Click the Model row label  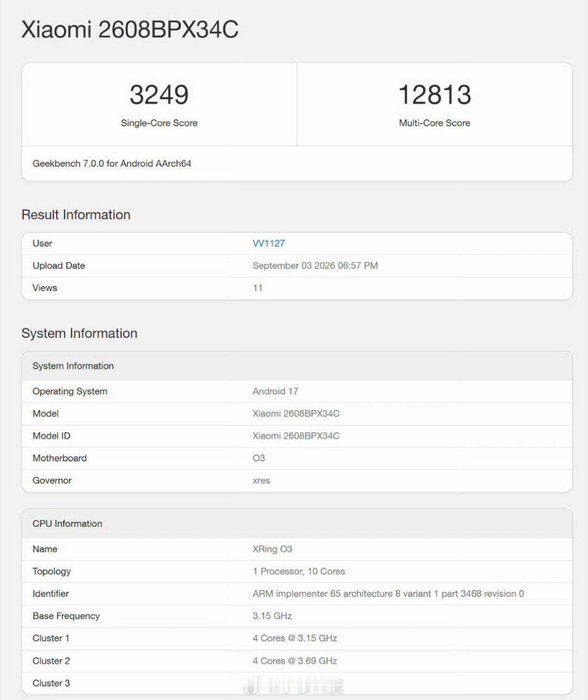click(46, 413)
